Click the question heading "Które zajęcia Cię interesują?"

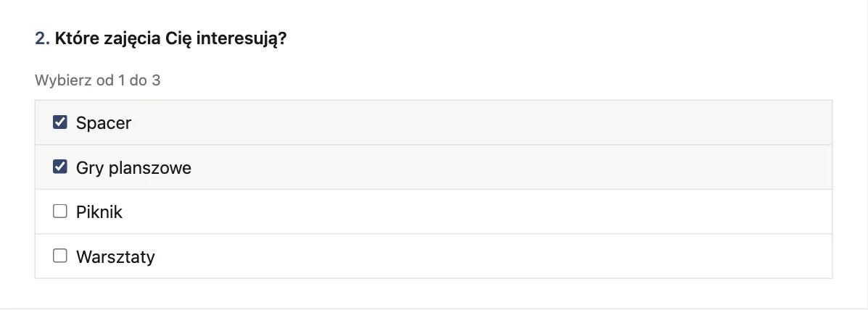170,40
